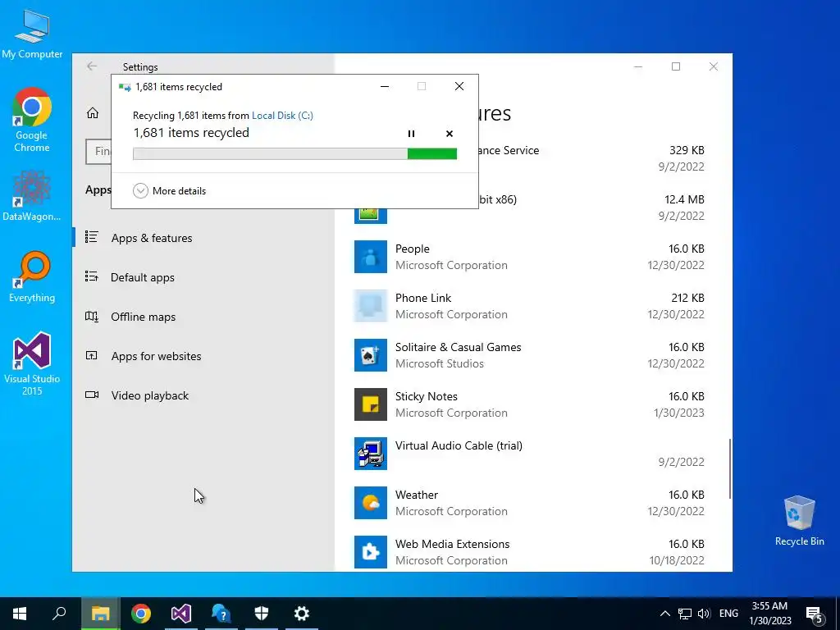Select Apps for websites in sidebar
Image resolution: width=840 pixels, height=630 pixels.
pos(203,356)
